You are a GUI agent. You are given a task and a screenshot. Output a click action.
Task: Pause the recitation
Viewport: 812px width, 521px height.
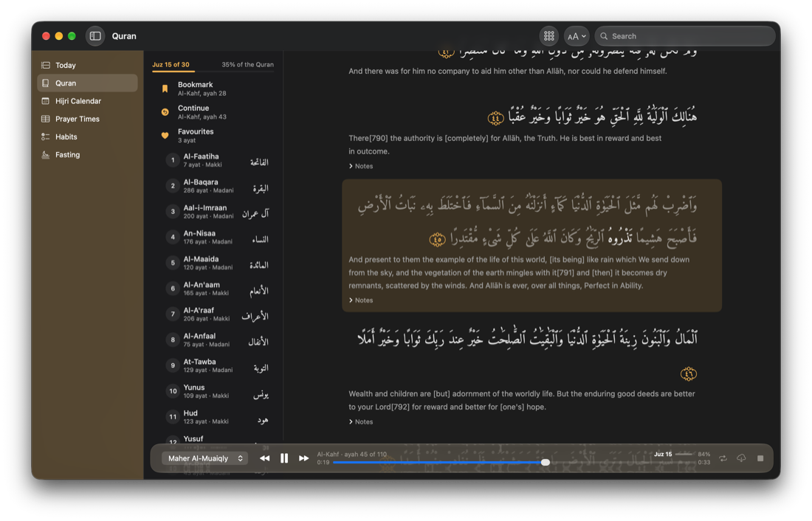click(x=284, y=458)
